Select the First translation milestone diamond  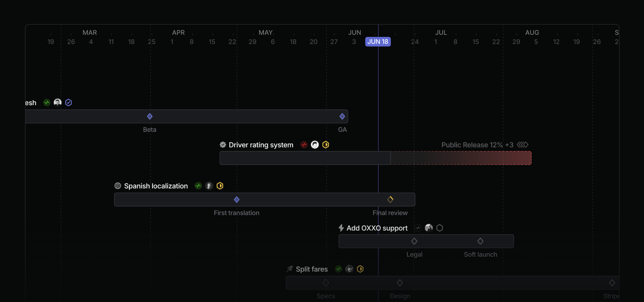(x=237, y=199)
